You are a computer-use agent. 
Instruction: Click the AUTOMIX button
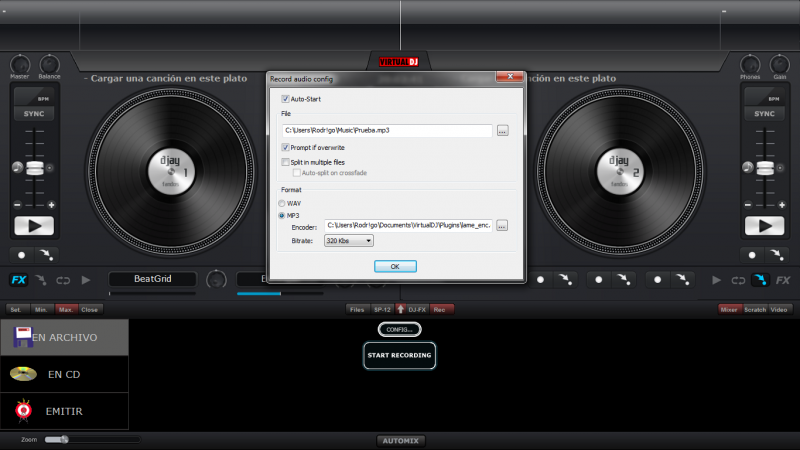point(401,441)
